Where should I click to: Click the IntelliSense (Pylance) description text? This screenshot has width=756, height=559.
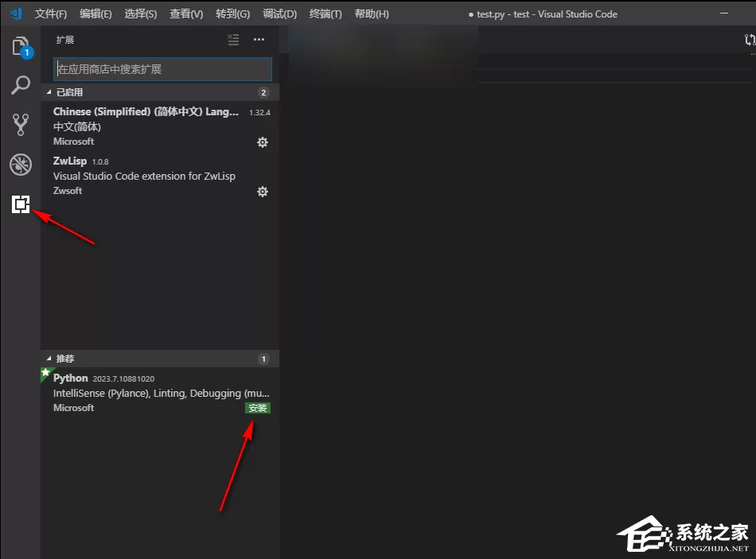coord(161,394)
